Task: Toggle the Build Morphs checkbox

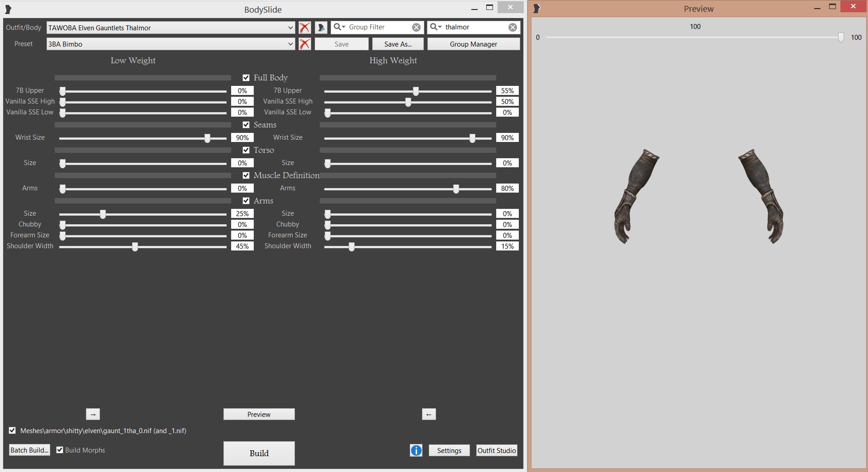Action: (x=60, y=450)
